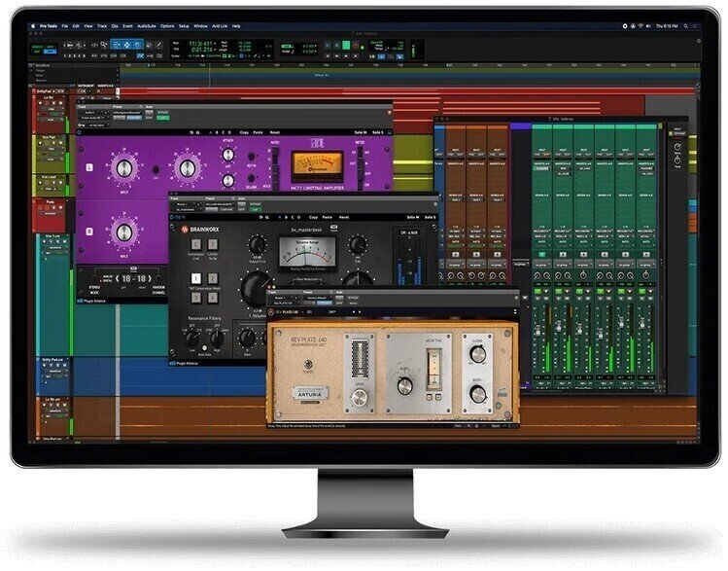This screenshot has width=728, height=571.
Task: Toggle Auto Solo button under Resonance Filters
Action: coord(204,348)
